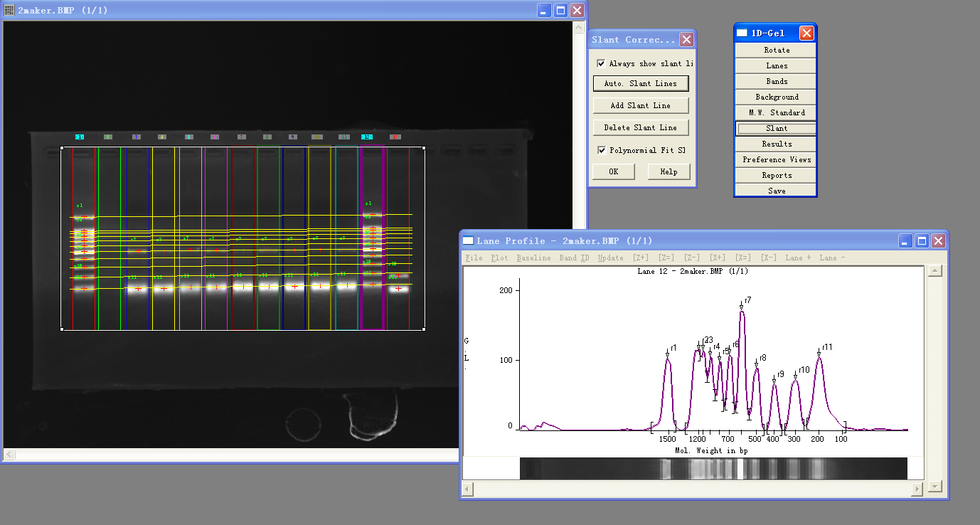Screen dimensions: 980x525
Task: Click Save in 1D-Gel panel
Action: (x=777, y=191)
